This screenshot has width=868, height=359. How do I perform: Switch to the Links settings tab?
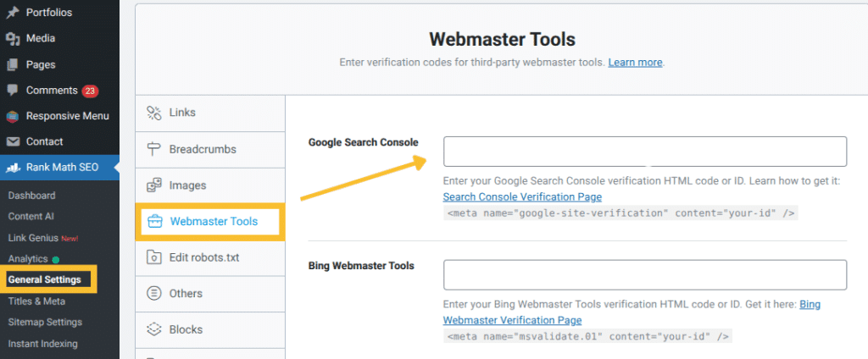pyautogui.click(x=210, y=113)
